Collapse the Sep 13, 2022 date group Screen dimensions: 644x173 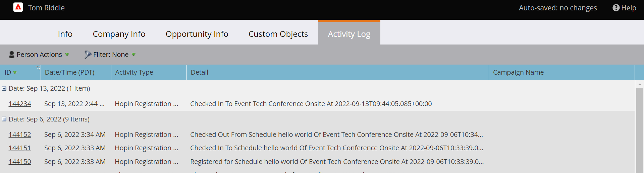click(x=4, y=89)
